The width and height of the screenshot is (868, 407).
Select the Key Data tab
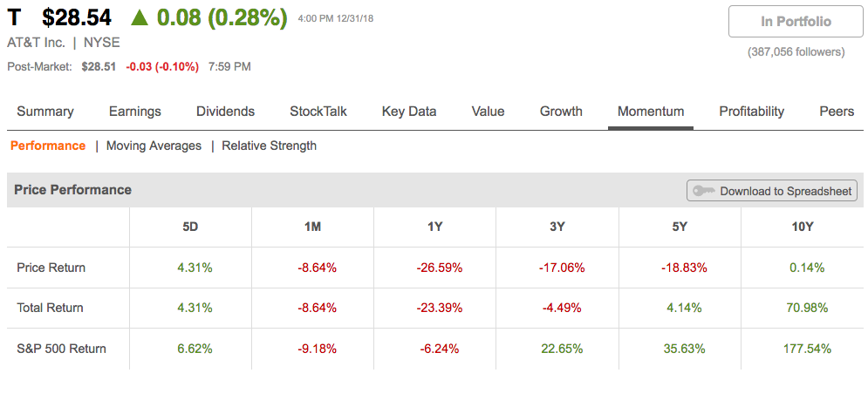(409, 112)
